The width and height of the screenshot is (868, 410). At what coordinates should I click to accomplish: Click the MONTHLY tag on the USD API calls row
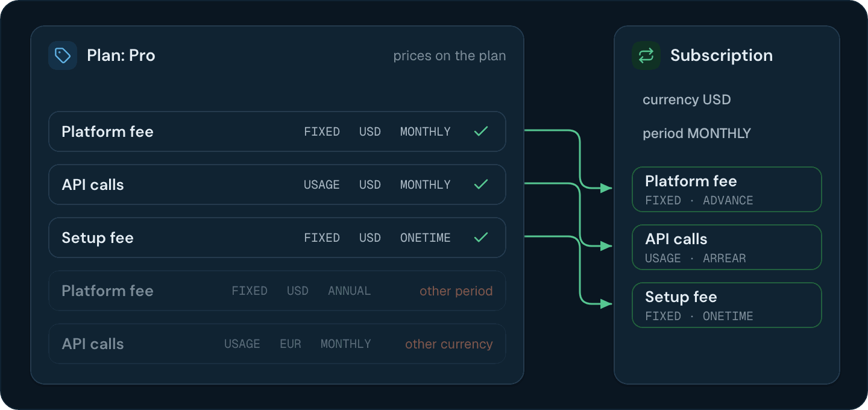tap(426, 184)
